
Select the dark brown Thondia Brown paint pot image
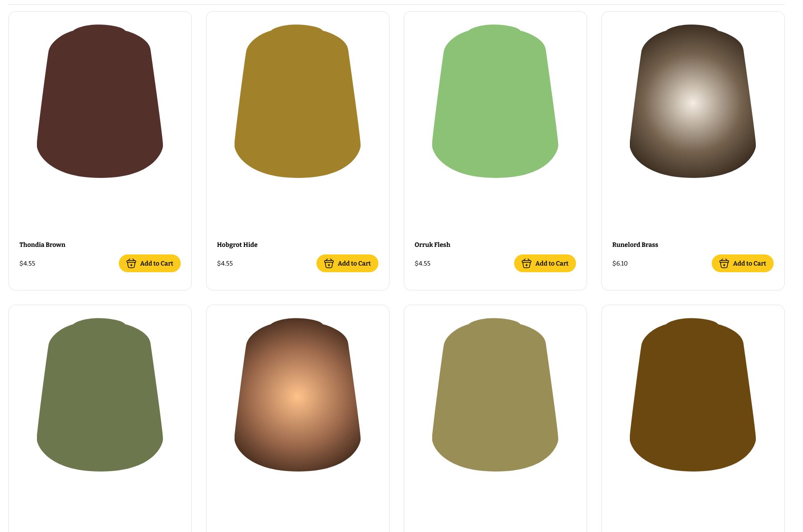(x=100, y=101)
